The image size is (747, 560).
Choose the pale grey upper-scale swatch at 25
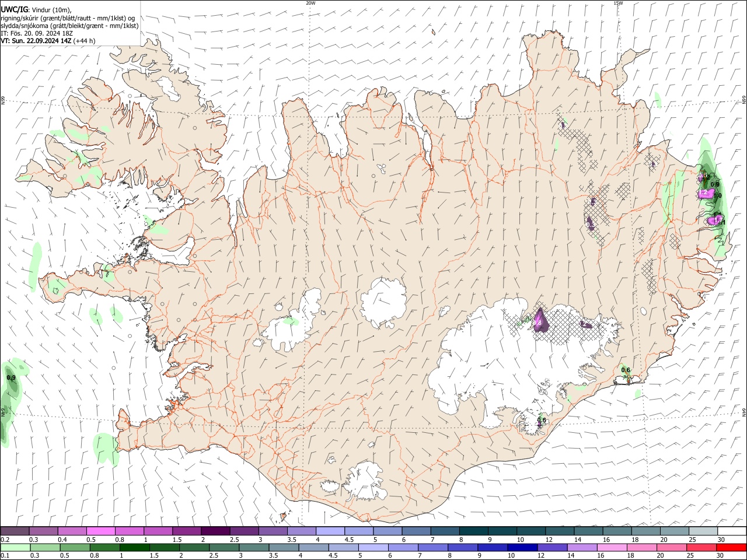point(703,531)
